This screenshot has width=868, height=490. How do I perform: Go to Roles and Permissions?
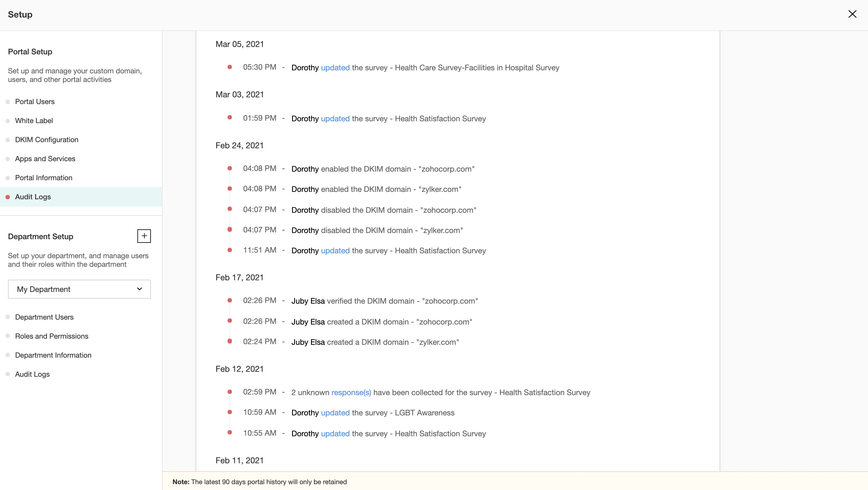point(52,336)
